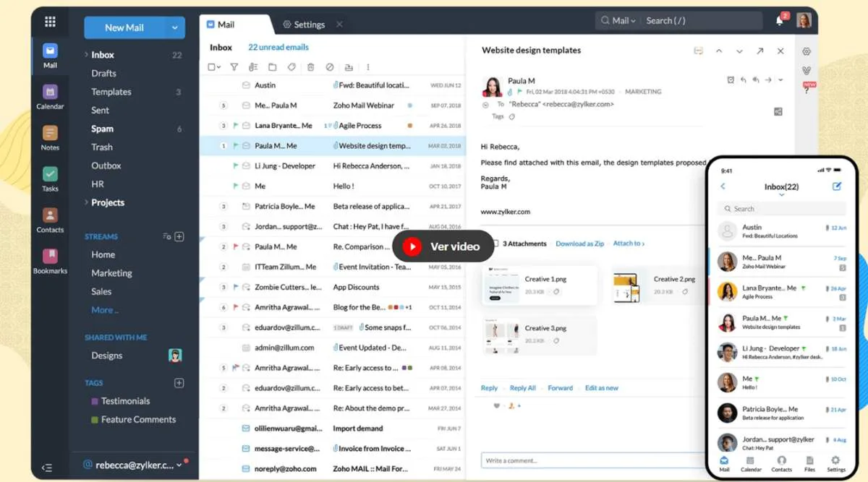
Task: Mark message as spam with the block icon
Action: [x=330, y=66]
